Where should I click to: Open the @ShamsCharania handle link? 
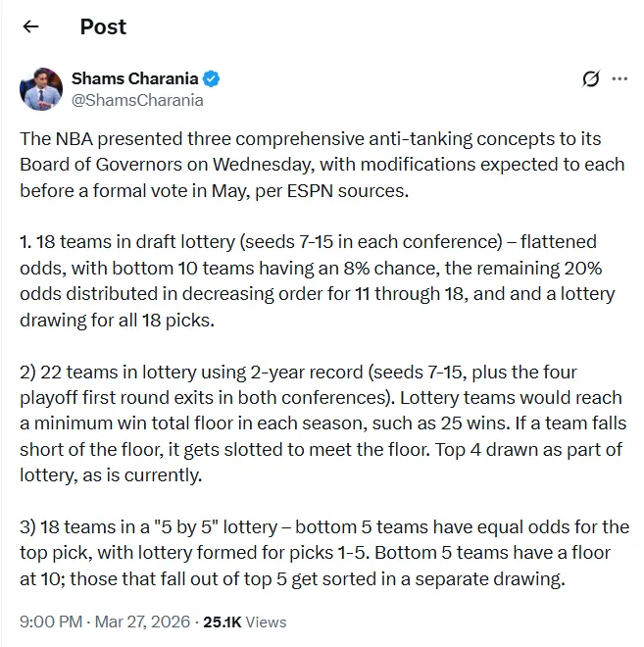point(137,100)
